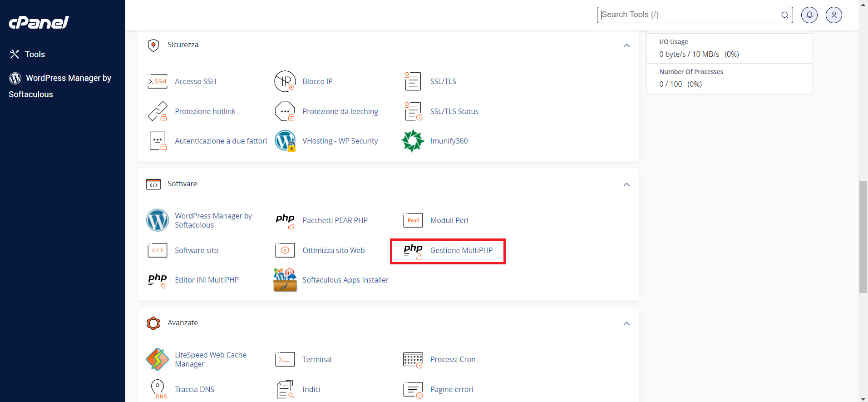Open the Blocco IP link

tap(317, 81)
